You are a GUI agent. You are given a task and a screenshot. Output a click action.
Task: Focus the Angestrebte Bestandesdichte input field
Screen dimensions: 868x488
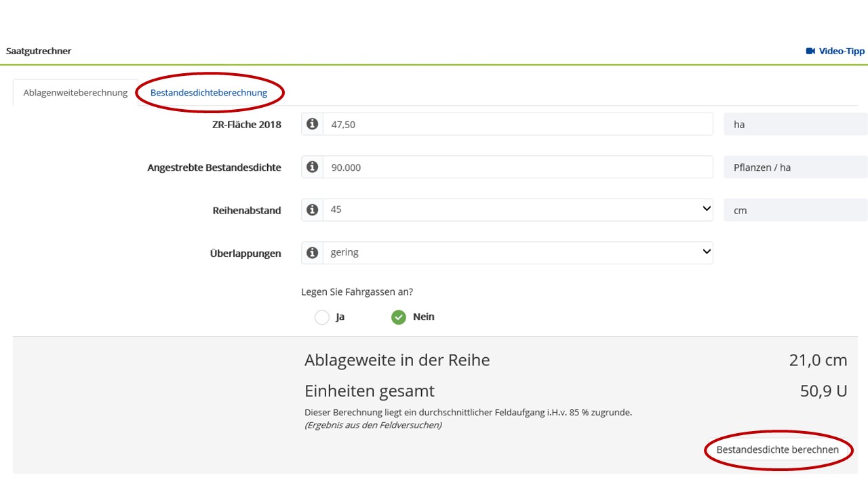tap(517, 167)
